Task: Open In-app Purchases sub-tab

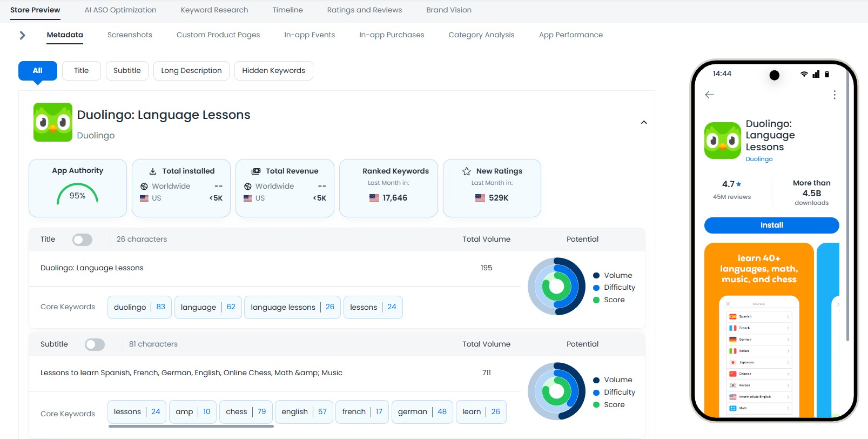Action: 392,35
